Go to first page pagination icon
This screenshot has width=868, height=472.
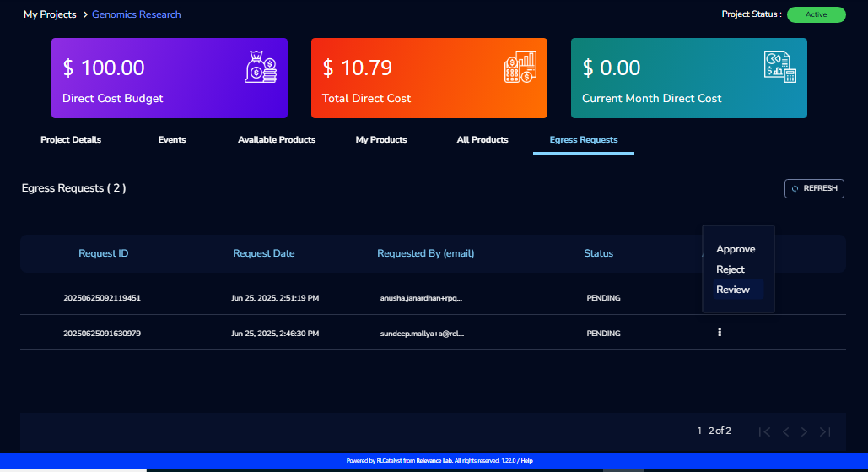point(764,431)
